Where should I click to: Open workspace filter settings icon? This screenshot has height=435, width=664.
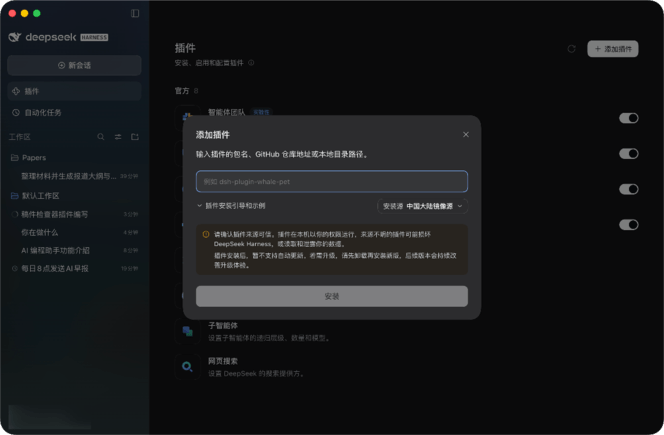[118, 137]
